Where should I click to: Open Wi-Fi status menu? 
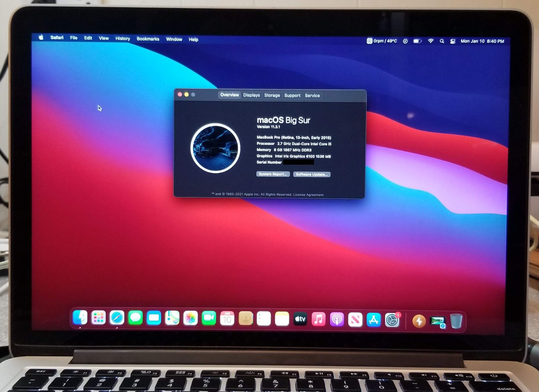coord(430,41)
